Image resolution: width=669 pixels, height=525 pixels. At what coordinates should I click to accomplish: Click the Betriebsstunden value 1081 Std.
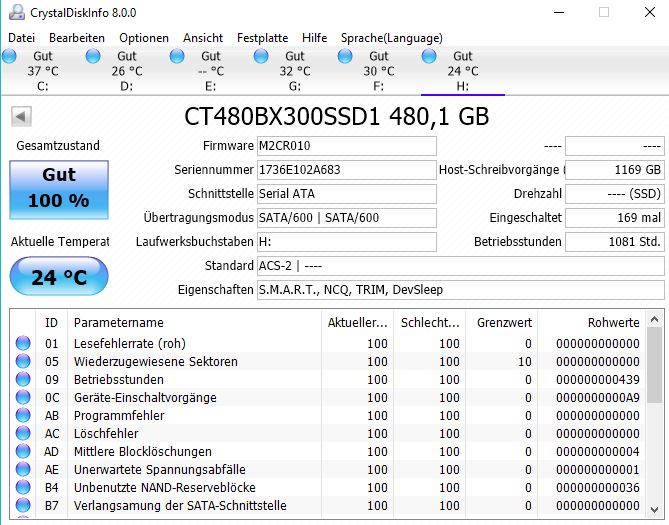615,242
